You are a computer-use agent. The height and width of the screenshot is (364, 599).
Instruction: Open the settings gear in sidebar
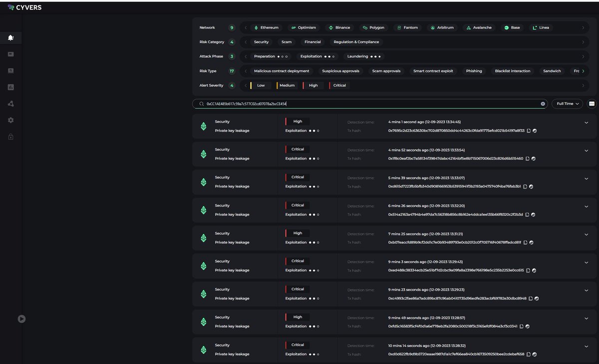tap(11, 120)
